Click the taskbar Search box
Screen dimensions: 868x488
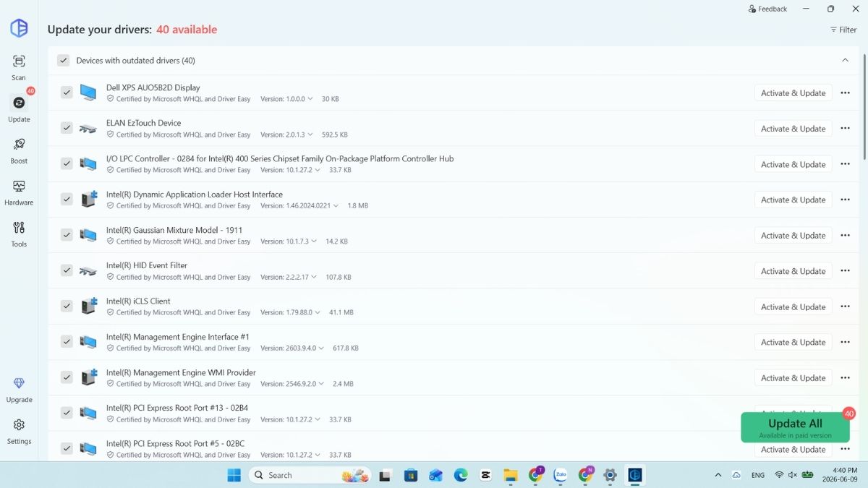tap(310, 475)
